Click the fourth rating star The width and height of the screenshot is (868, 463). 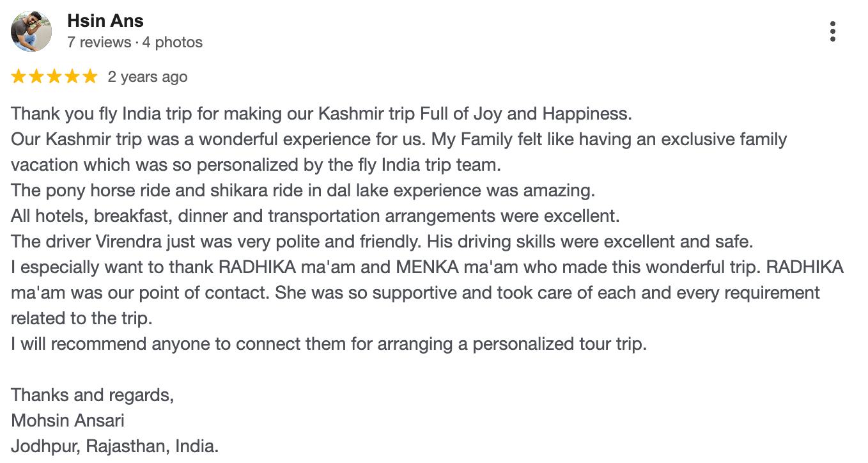click(x=72, y=77)
